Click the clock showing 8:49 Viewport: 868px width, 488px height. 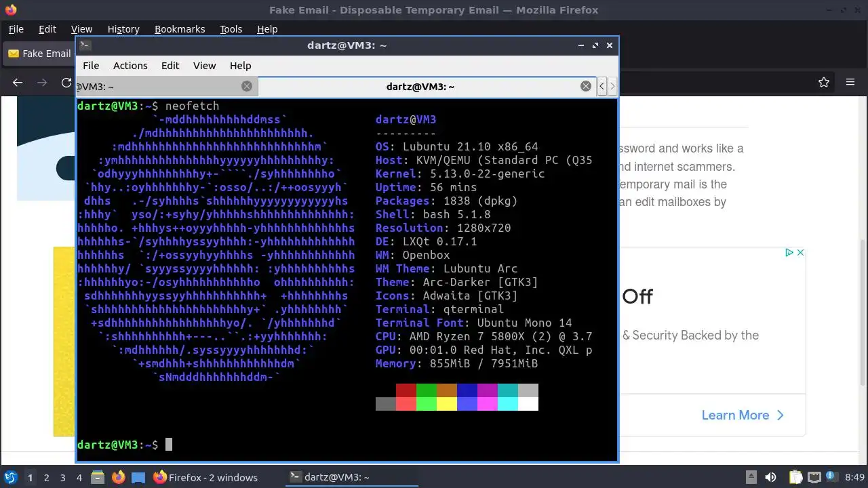point(854,477)
